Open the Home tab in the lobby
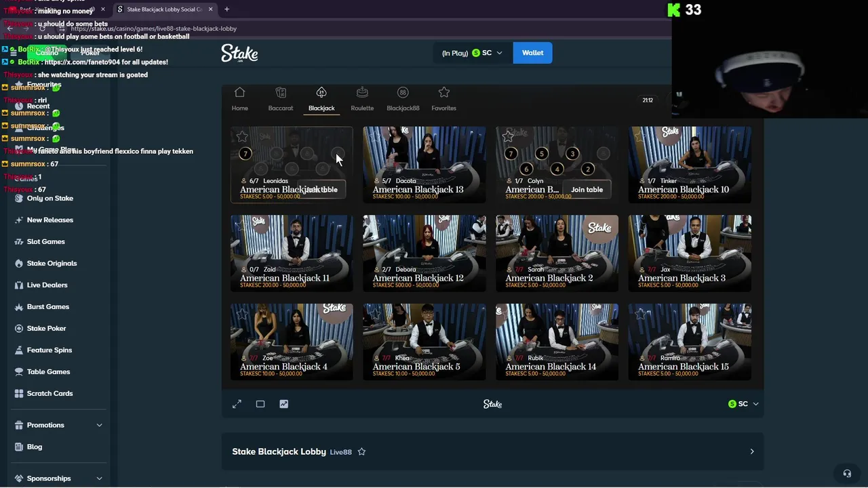This screenshot has height=488, width=868. coord(239,99)
